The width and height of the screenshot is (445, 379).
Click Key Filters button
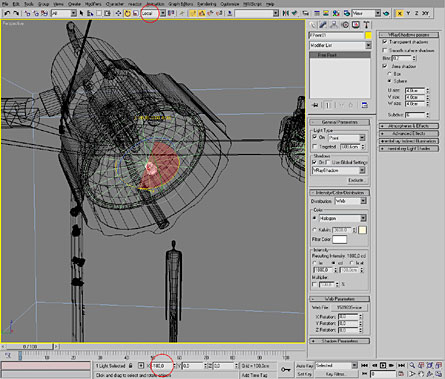[x=335, y=374]
